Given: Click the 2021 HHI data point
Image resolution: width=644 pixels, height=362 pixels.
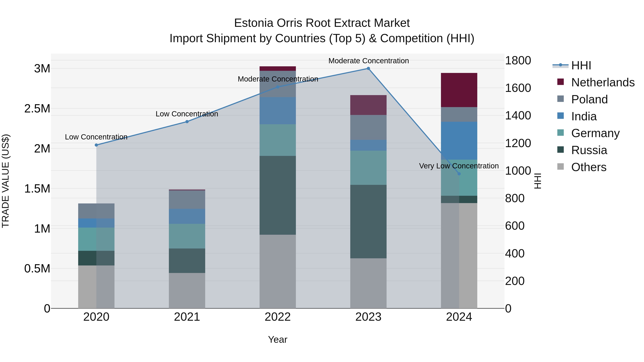Looking at the screenshot, I should click(x=187, y=122).
